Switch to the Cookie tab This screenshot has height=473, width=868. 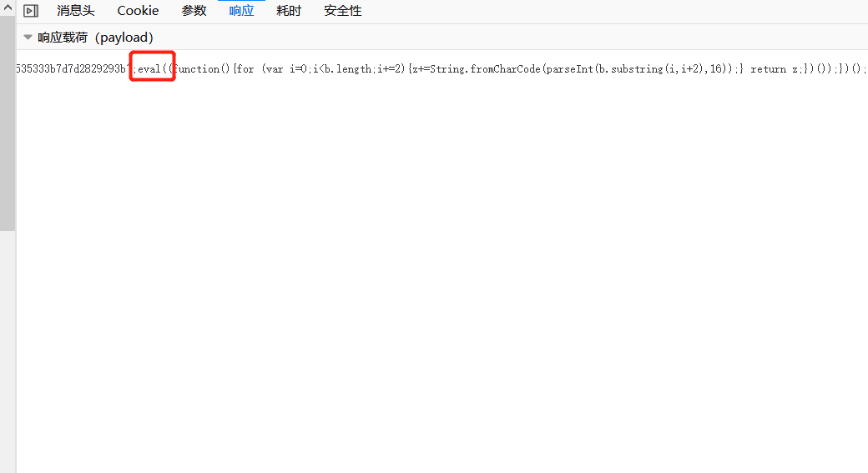pos(138,11)
